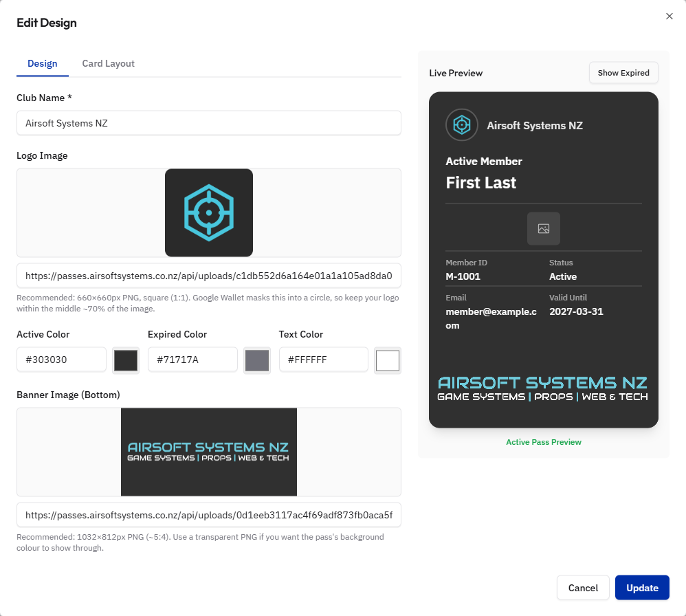Viewport: 686px width, 616px height.
Task: Edit the Expired Color hex field
Action: [192, 360]
